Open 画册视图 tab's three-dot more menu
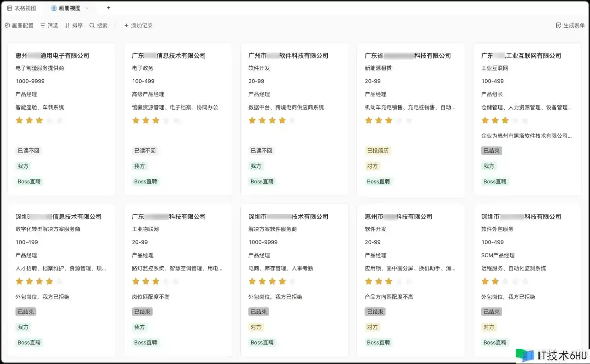The width and height of the screenshot is (590, 364). coord(88,8)
